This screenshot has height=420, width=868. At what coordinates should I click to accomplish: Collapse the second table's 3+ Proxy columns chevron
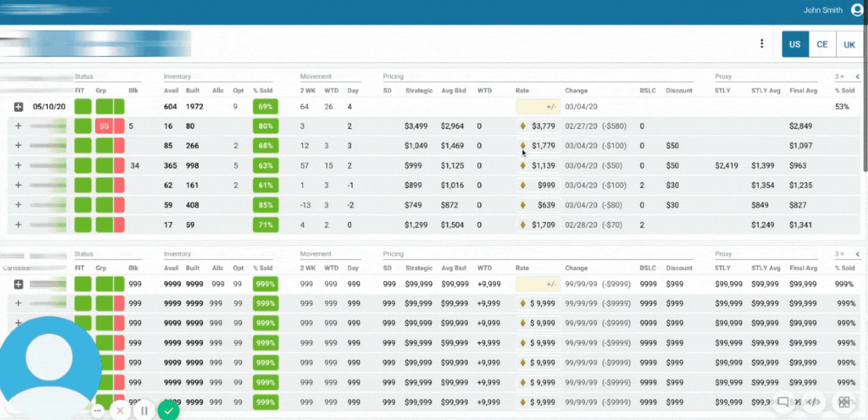[857, 254]
